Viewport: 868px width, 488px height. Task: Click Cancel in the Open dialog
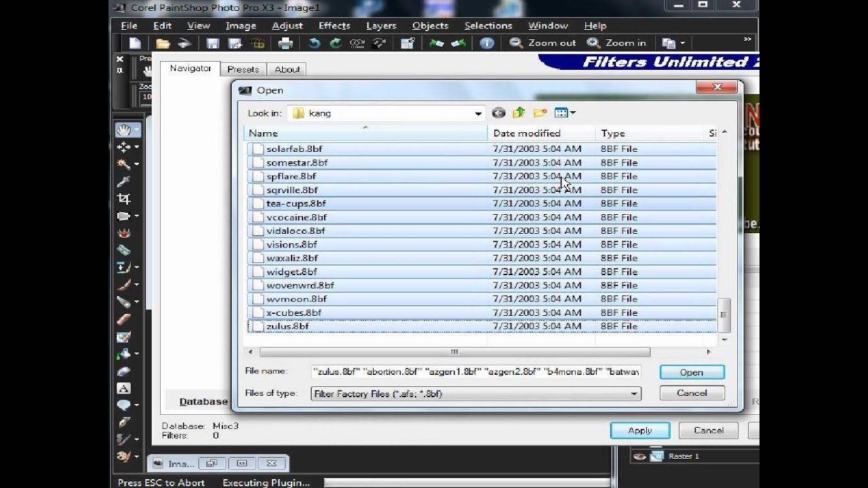[x=692, y=393]
